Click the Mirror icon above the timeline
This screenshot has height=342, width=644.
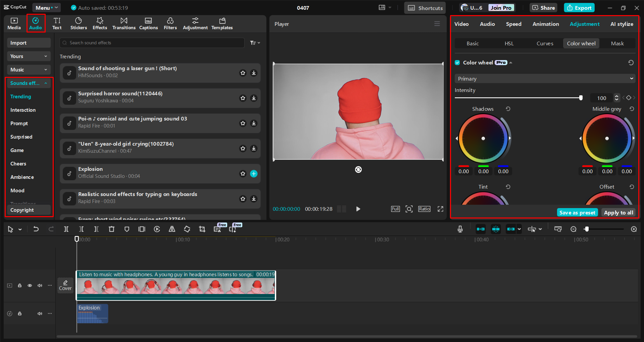[172, 229]
